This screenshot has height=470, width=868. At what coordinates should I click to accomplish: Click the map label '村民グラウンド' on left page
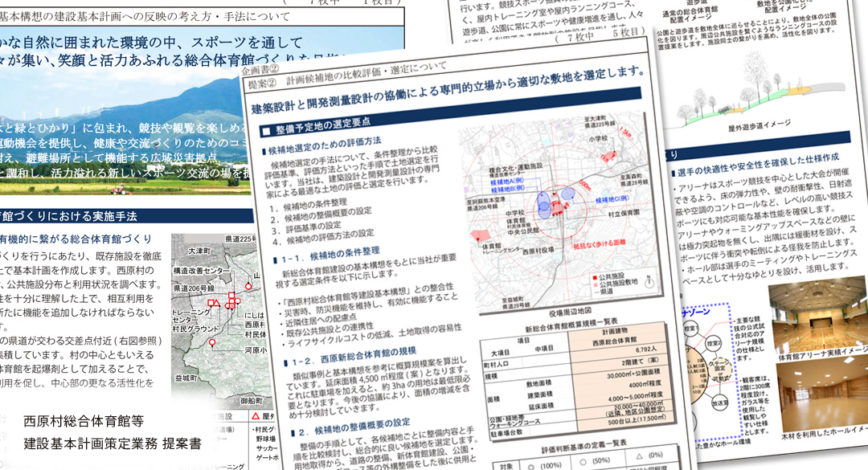click(x=195, y=329)
